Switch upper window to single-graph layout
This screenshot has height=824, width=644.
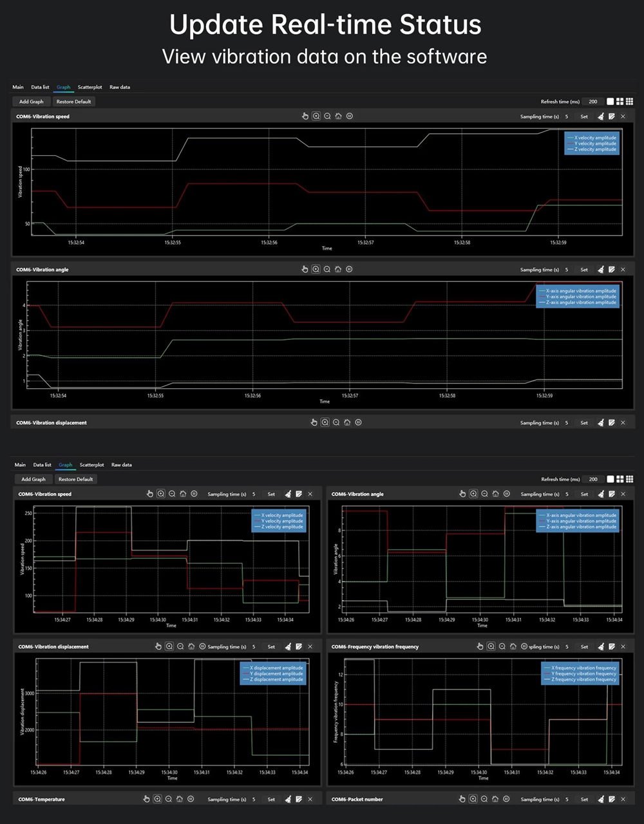(611, 102)
